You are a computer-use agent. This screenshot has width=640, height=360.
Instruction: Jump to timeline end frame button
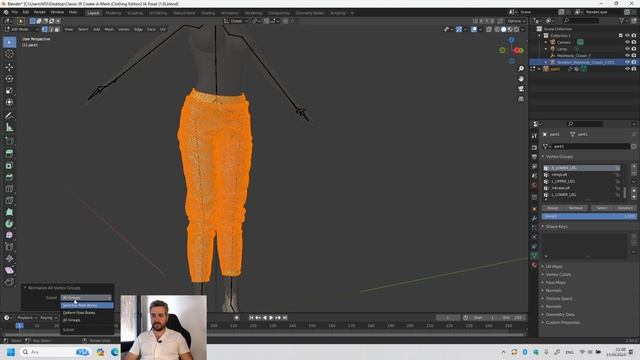point(285,318)
